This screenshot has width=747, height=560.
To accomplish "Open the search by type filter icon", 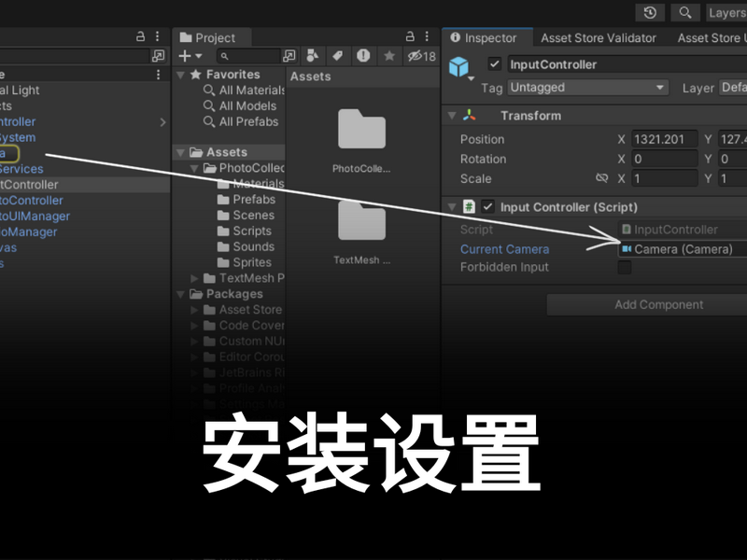I will (x=313, y=56).
